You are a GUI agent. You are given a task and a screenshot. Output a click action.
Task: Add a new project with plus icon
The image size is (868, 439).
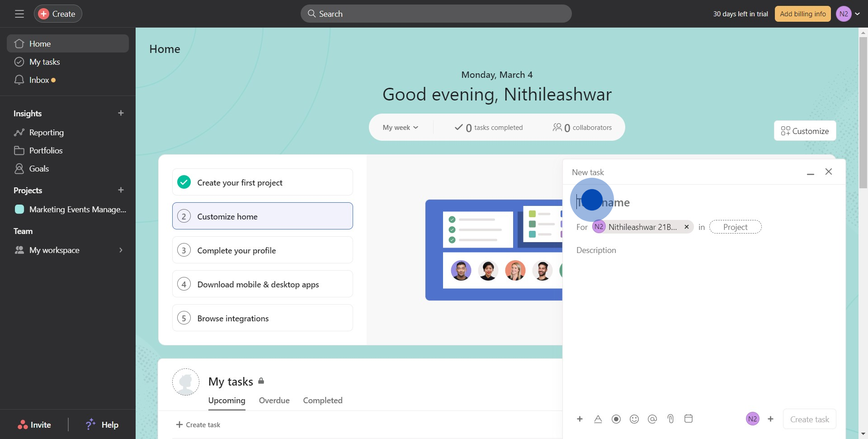pos(121,190)
